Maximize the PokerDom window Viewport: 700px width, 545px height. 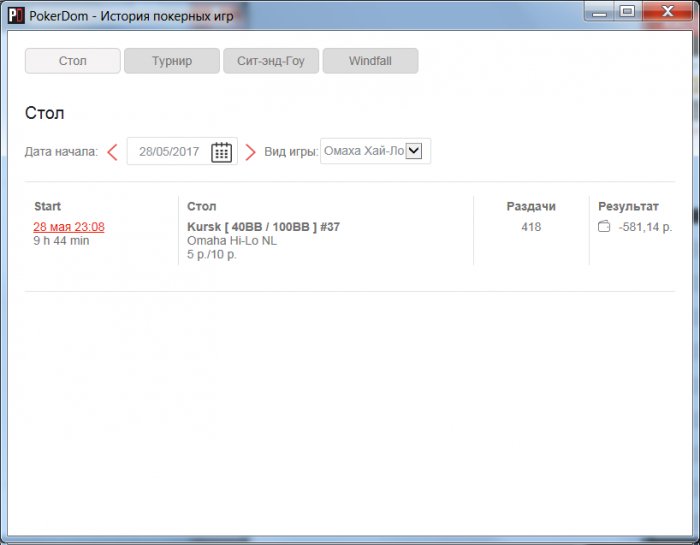[x=627, y=12]
